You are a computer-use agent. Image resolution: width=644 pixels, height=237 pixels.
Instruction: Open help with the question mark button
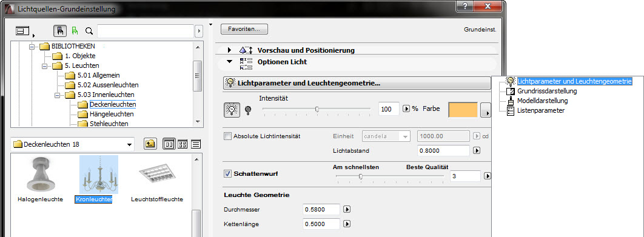click(x=465, y=7)
